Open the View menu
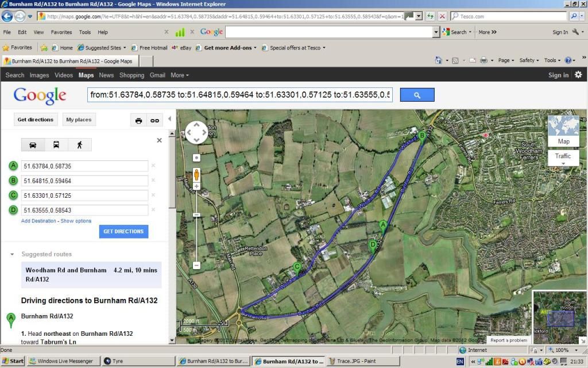The image size is (588, 368). coord(38,32)
